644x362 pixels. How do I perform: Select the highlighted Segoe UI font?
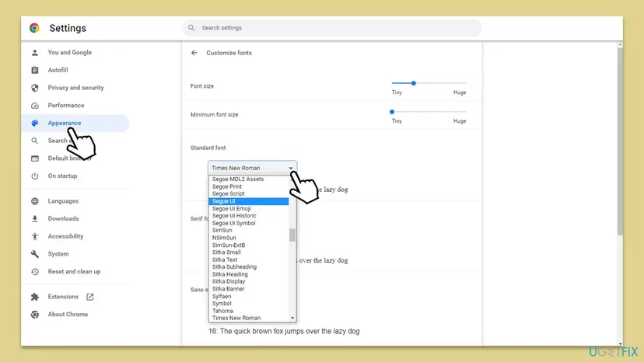point(248,201)
